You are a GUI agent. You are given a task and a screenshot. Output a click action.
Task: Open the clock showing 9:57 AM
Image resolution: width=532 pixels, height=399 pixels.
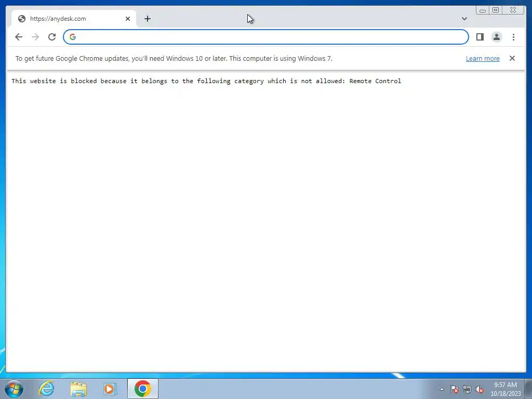(505, 389)
